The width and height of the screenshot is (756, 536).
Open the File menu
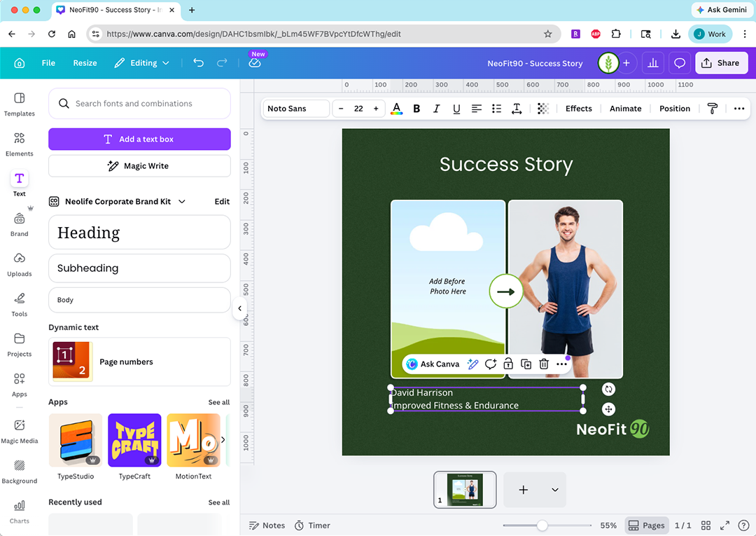click(48, 63)
